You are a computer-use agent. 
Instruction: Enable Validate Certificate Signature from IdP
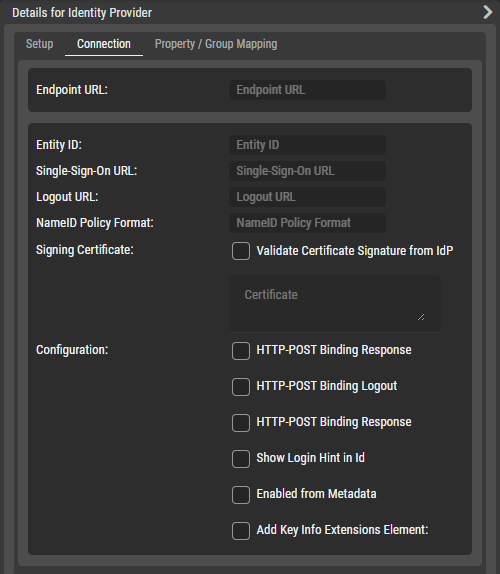click(x=241, y=251)
